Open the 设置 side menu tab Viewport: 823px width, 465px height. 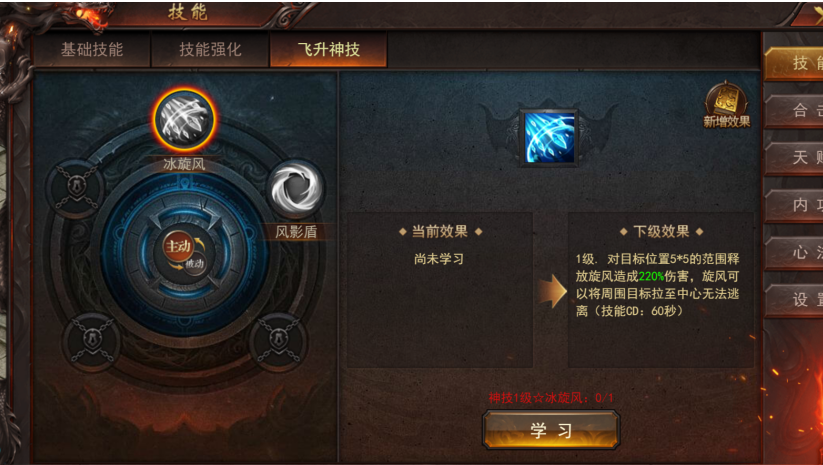pyautogui.click(x=794, y=300)
